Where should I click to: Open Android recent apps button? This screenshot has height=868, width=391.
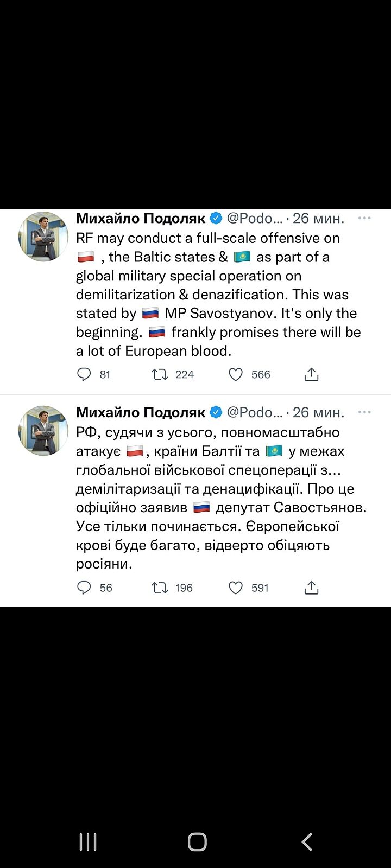(x=88, y=842)
